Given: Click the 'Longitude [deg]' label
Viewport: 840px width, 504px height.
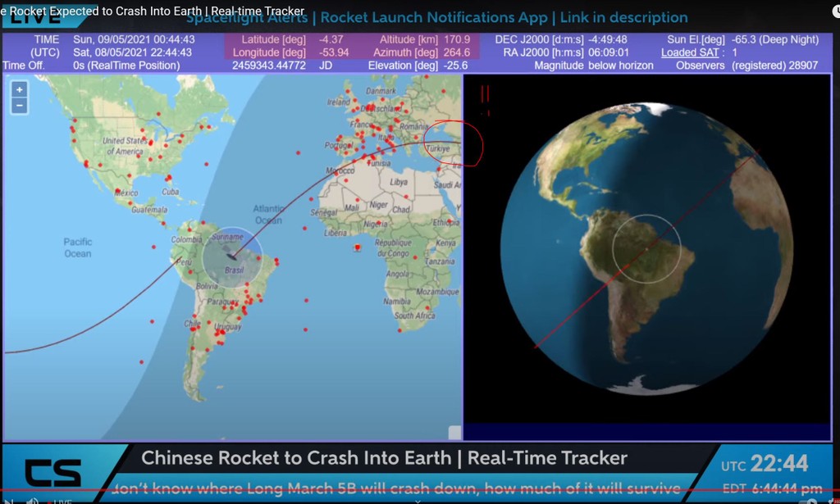Looking at the screenshot, I should (x=269, y=52).
